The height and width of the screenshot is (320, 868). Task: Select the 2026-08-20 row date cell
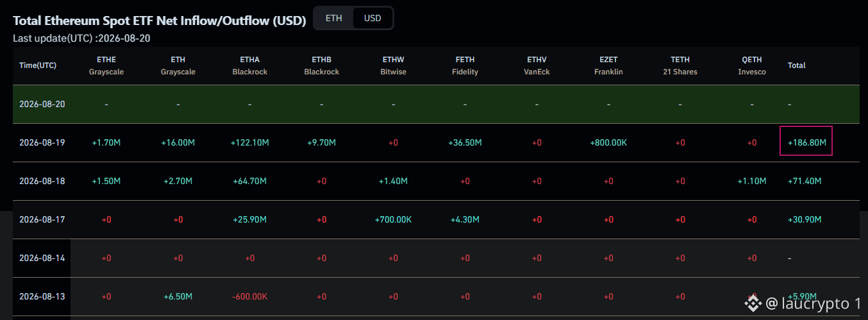pyautogui.click(x=42, y=104)
